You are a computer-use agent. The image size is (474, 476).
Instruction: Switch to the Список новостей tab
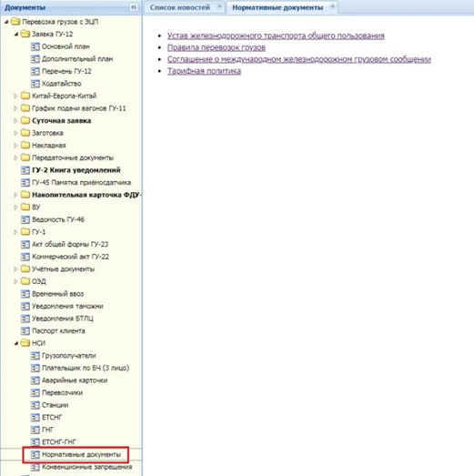click(179, 7)
